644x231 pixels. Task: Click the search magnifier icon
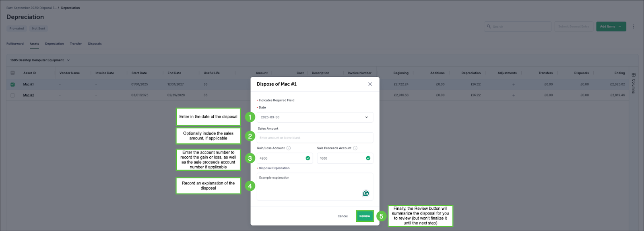tap(489, 27)
